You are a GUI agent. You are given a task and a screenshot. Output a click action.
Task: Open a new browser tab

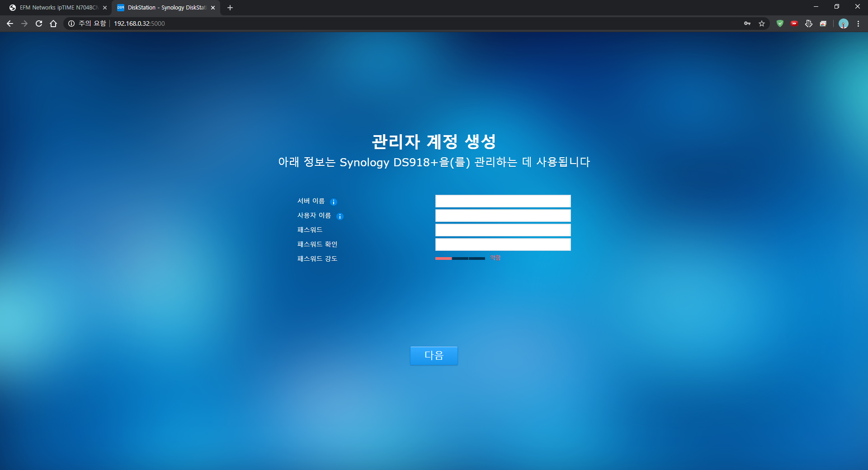tap(230, 8)
